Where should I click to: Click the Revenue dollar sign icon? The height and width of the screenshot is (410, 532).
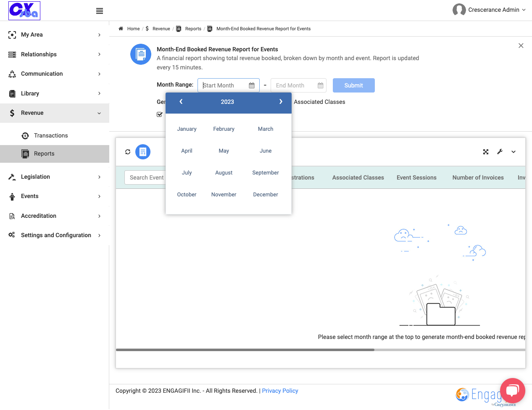point(12,113)
